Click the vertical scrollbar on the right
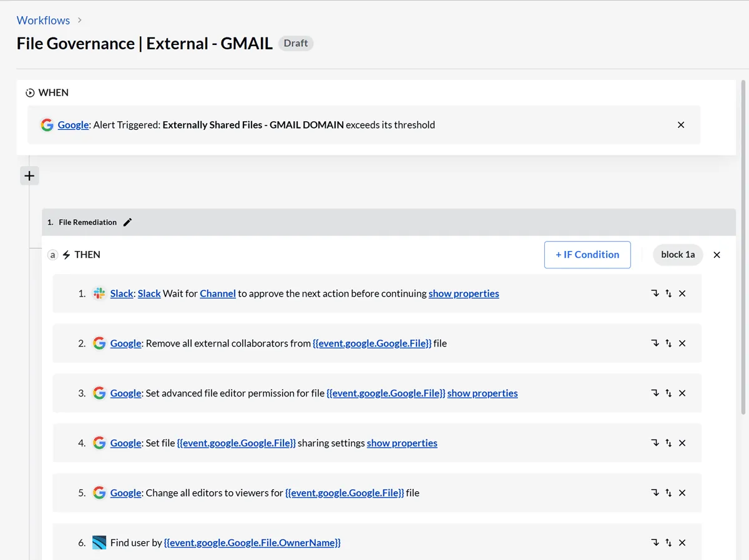 pos(743,250)
